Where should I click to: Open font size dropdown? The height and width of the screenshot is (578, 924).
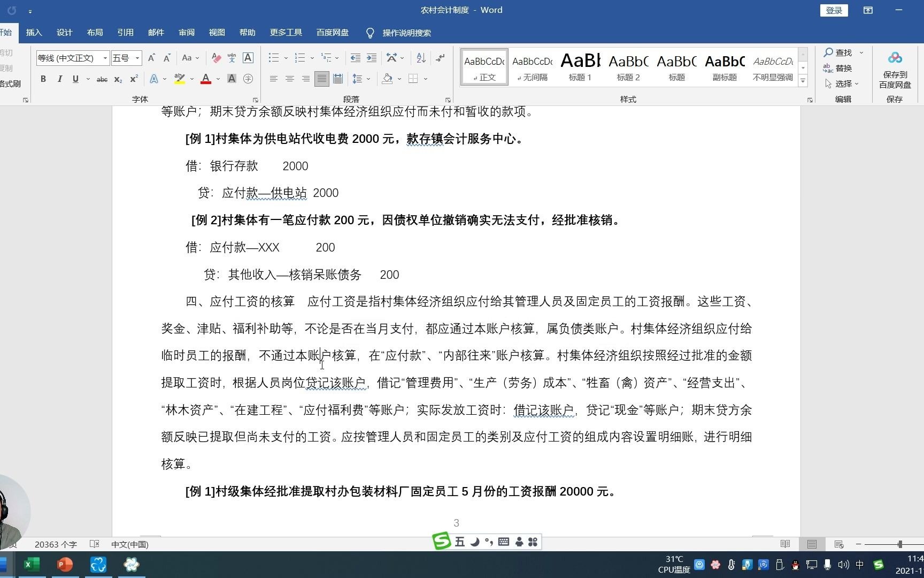[x=137, y=58]
